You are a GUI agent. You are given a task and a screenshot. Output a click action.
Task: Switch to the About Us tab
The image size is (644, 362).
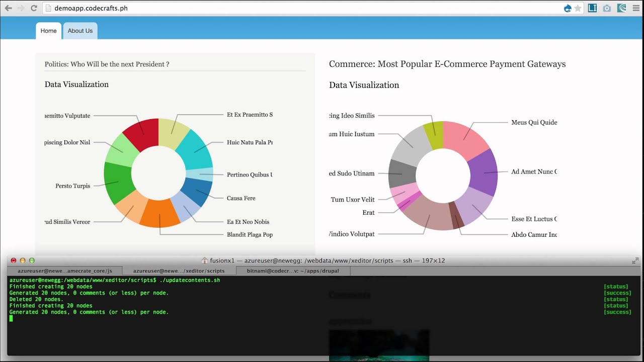click(80, 31)
